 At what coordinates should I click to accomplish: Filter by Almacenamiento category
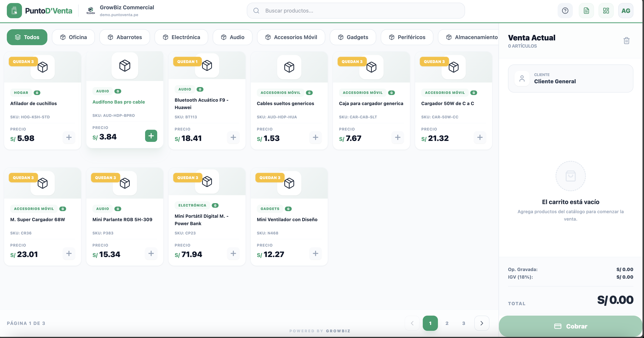(468, 37)
